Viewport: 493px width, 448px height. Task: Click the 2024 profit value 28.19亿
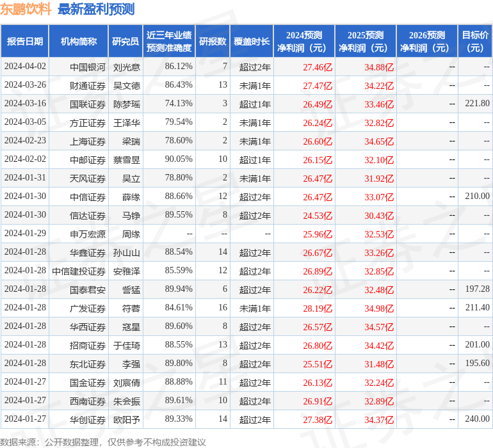point(318,308)
